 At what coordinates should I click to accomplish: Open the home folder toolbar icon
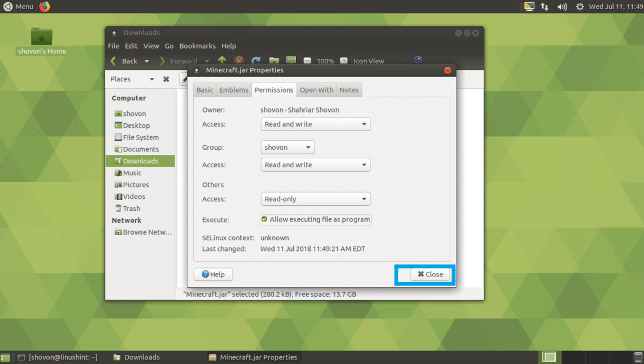(274, 60)
